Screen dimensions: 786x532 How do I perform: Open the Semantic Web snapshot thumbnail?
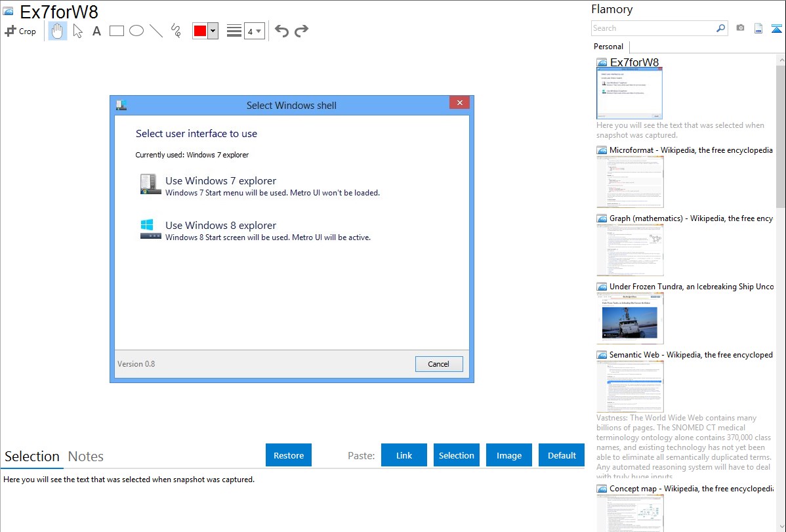[x=630, y=386]
